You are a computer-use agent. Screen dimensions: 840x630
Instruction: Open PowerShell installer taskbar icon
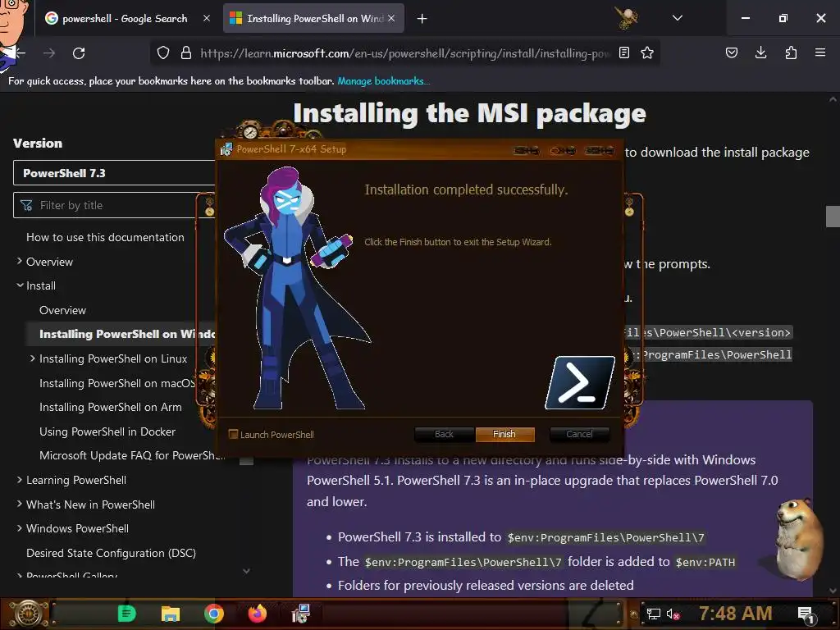point(300,614)
